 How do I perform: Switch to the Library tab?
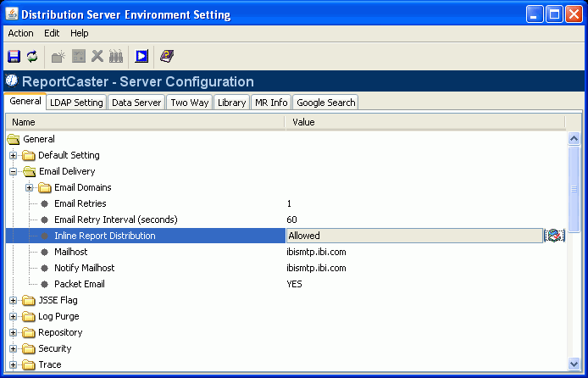point(232,103)
